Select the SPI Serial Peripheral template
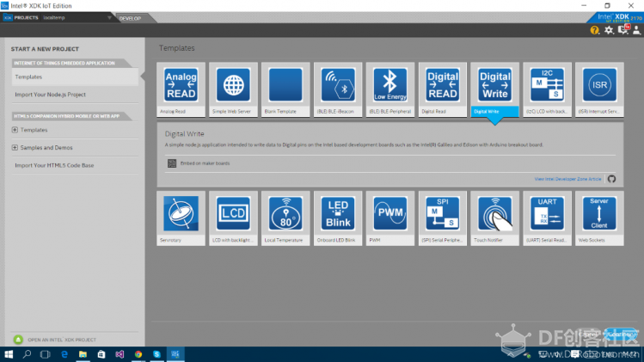The height and width of the screenshot is (362, 644). (x=443, y=218)
